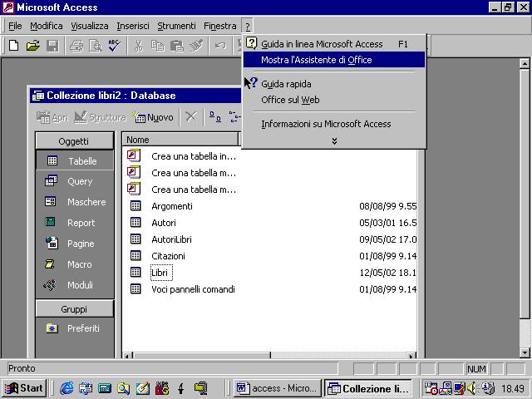Select the Report objects category
Image resolution: width=532 pixels, height=399 pixels.
(x=75, y=223)
